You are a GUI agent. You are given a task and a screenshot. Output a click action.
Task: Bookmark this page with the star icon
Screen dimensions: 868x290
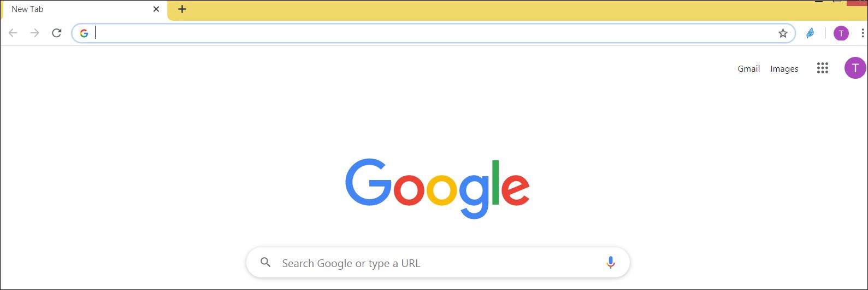(x=783, y=33)
